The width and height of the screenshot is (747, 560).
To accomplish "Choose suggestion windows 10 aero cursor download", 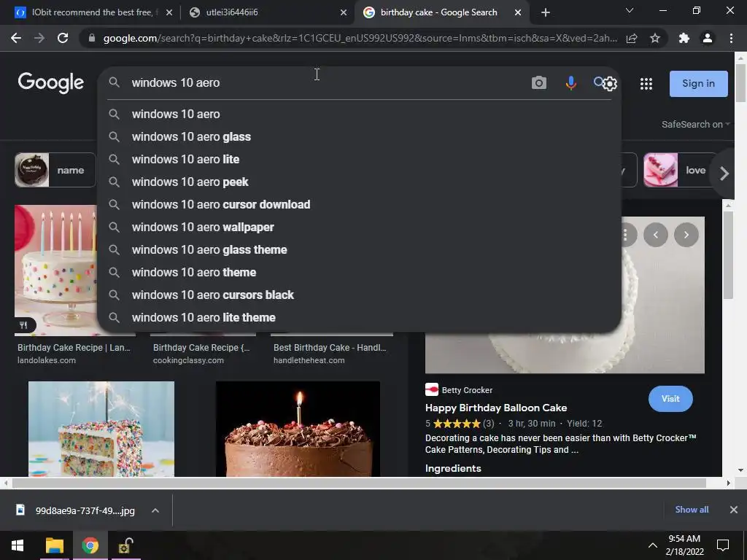I will [x=359, y=205].
